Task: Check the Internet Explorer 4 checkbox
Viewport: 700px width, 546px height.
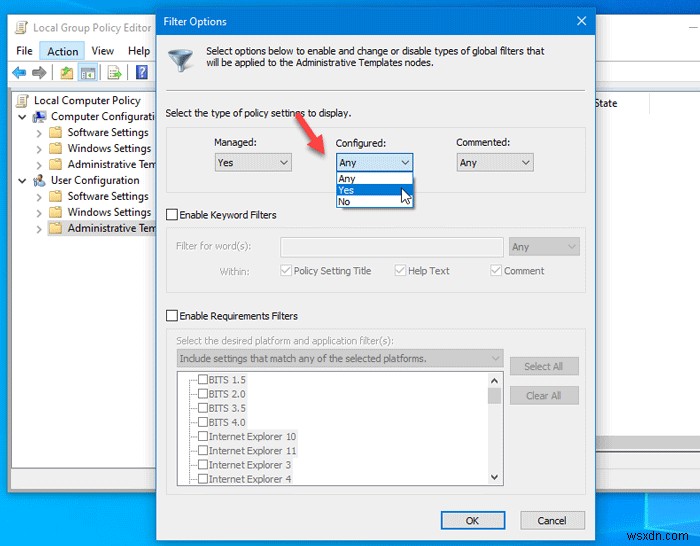Action: 203,479
